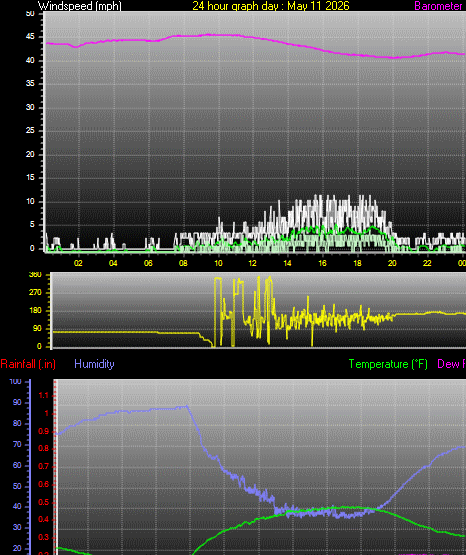
Task: Click the '16' time-axis hour label
Action: 322,263
